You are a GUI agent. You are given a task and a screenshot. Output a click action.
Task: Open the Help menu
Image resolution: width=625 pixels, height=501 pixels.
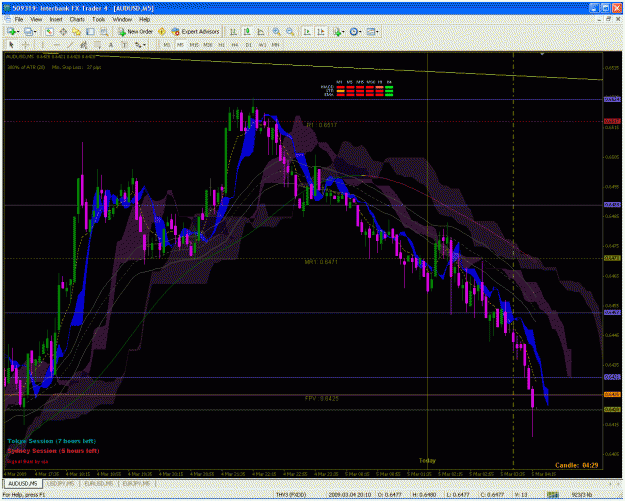144,19
